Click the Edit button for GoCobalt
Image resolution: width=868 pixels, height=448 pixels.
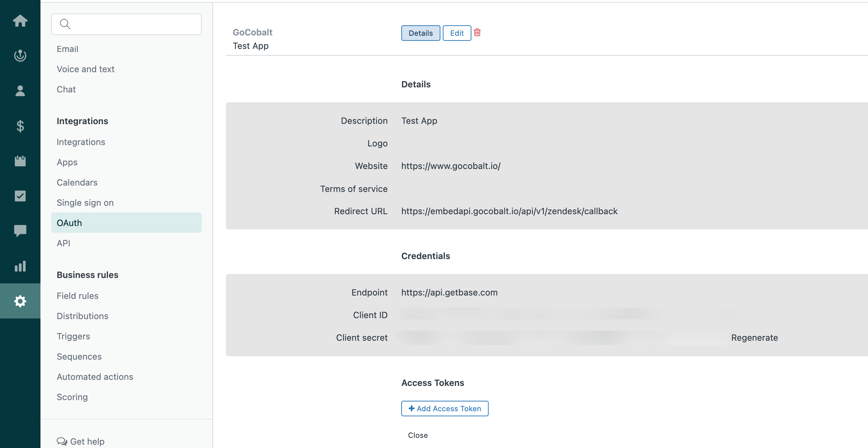[x=457, y=33]
